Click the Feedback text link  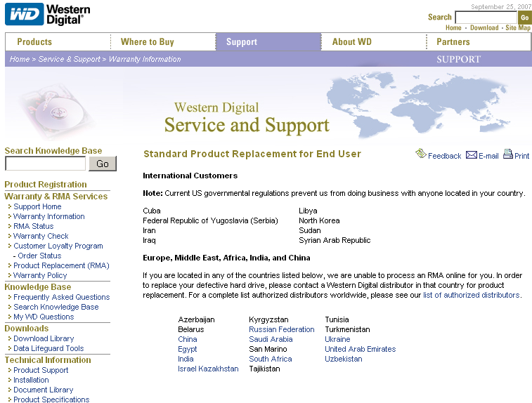point(444,156)
